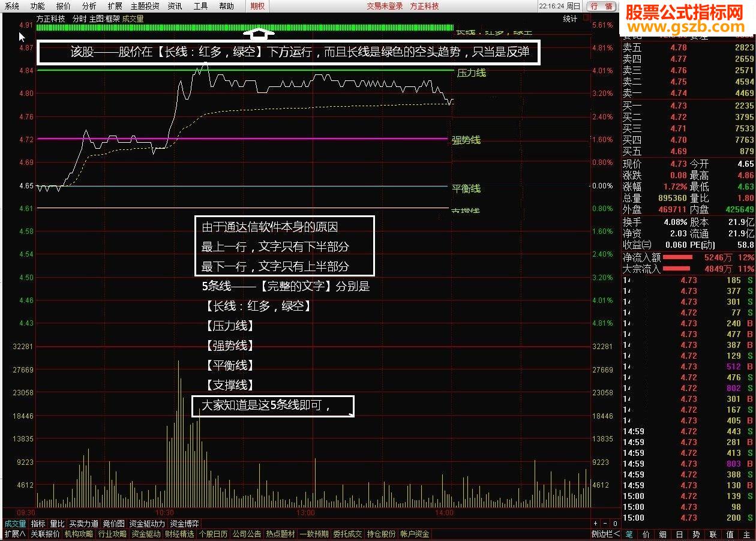Select the 细 tab in side panel
This screenshot has width=756, height=541.
point(662,534)
